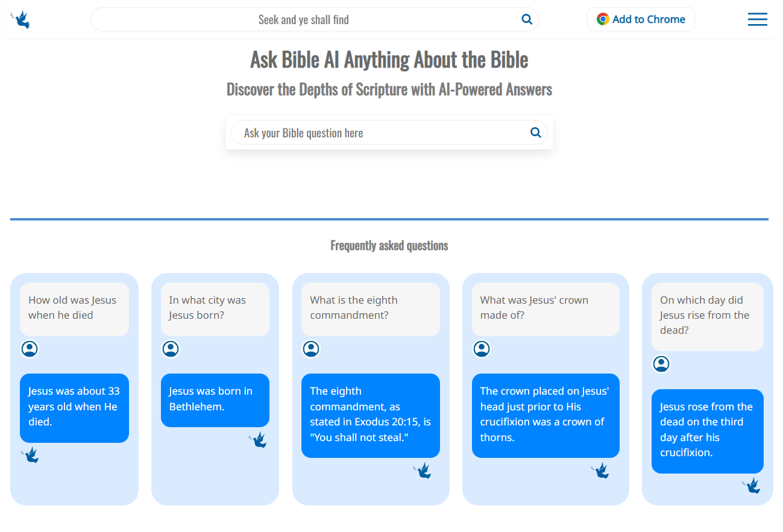Click the magnifier icon in top search bar

click(x=527, y=19)
